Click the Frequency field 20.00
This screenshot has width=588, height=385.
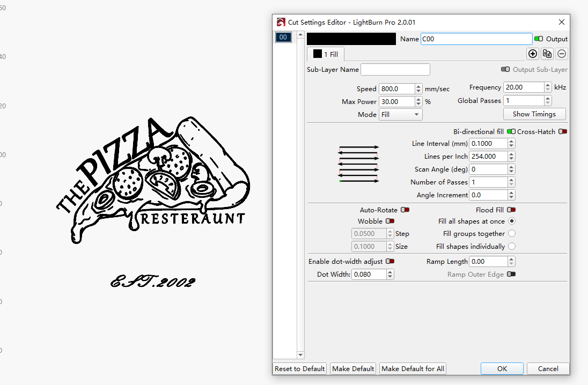[x=524, y=87]
